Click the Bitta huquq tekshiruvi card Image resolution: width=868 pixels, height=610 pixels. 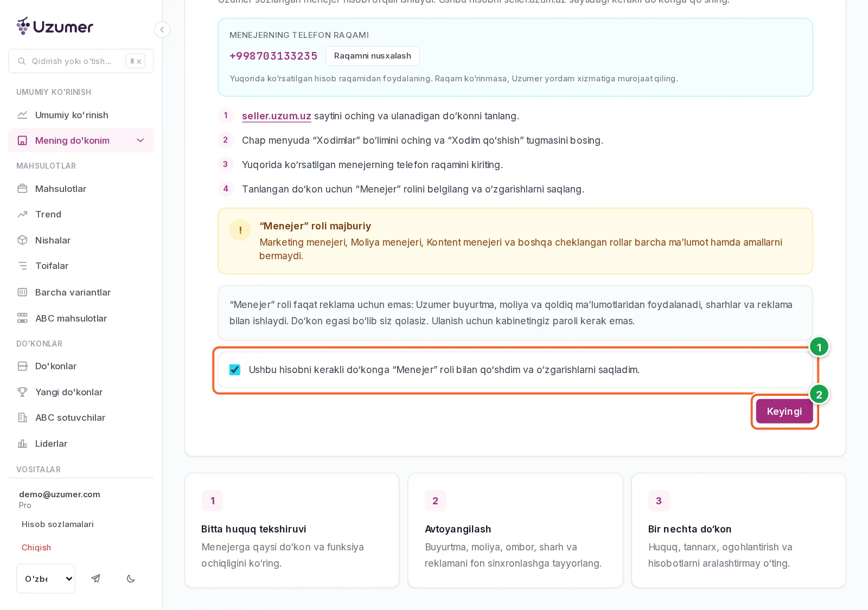point(292,530)
